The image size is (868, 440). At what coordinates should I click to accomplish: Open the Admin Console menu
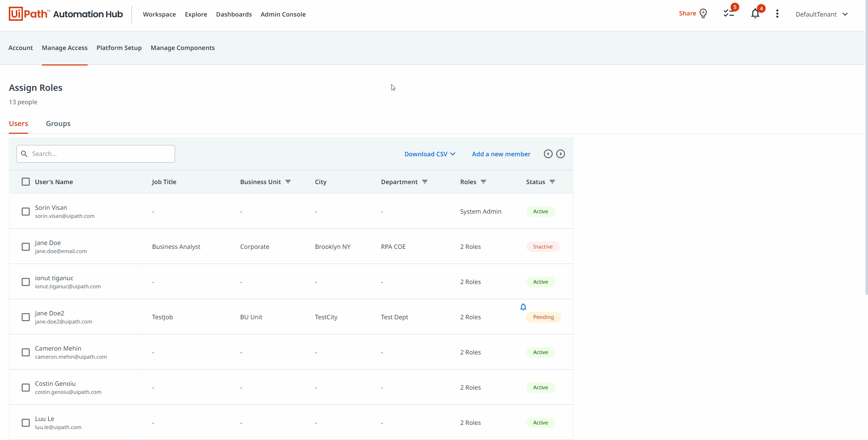(x=283, y=14)
